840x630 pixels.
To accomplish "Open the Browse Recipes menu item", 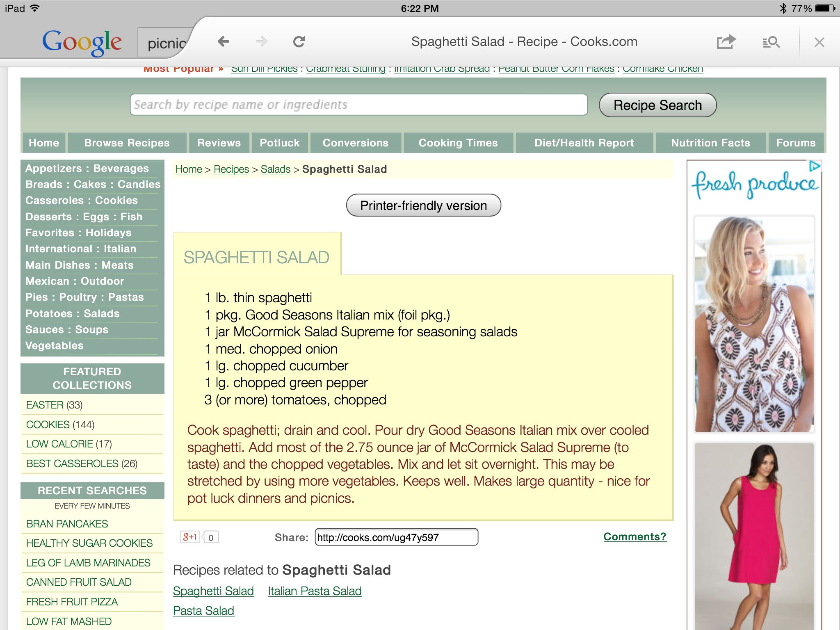I will pos(127,143).
